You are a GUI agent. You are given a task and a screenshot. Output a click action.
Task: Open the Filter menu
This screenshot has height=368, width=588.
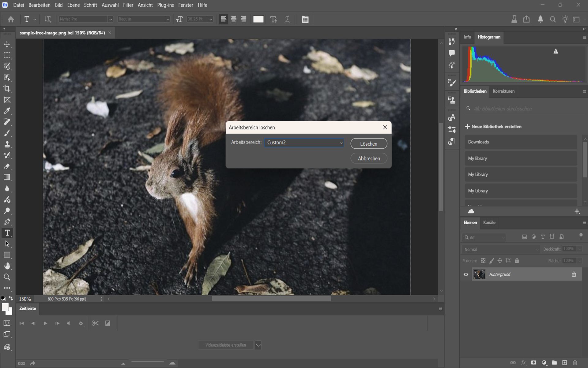[128, 5]
